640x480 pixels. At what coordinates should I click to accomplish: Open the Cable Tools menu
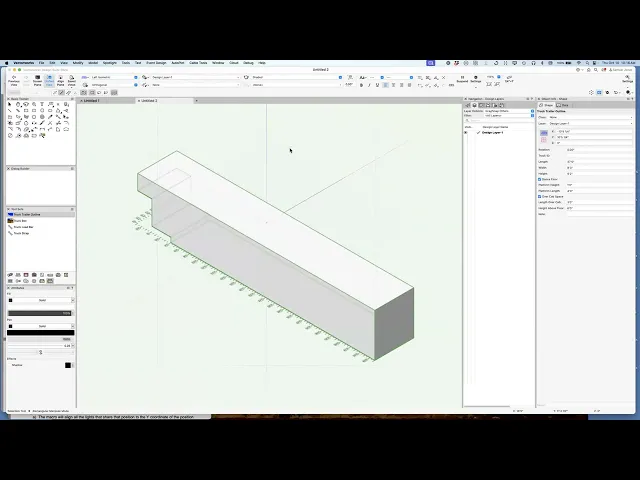(198, 63)
